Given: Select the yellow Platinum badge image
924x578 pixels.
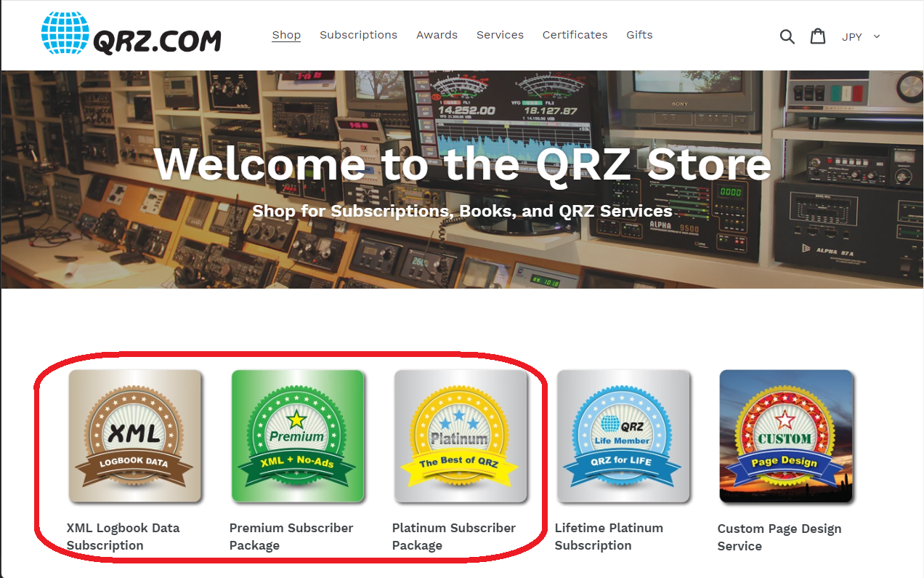Looking at the screenshot, I should 461,436.
